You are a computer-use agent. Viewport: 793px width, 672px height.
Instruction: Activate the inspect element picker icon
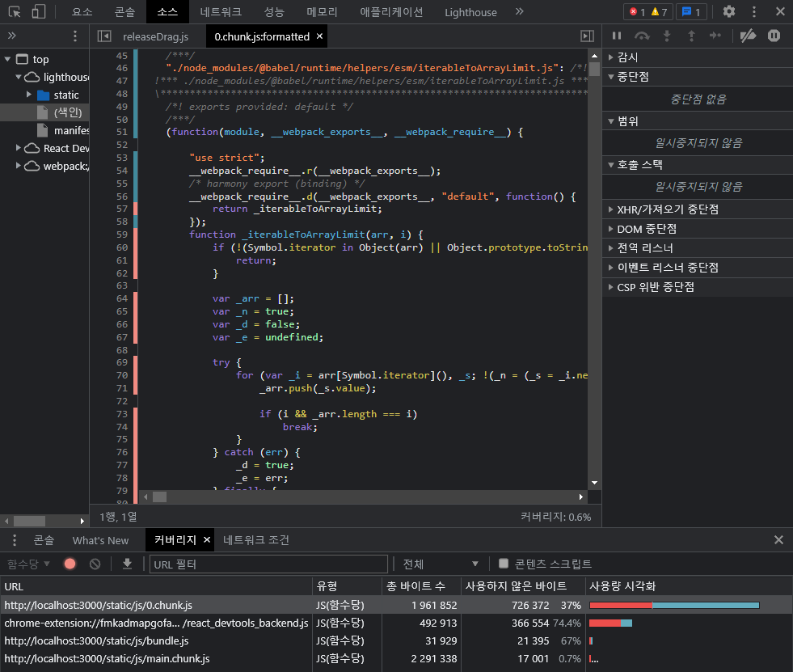[15, 11]
